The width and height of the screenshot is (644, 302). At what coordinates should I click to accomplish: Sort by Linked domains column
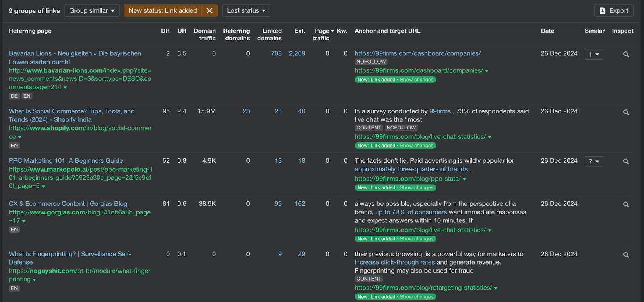(x=269, y=34)
